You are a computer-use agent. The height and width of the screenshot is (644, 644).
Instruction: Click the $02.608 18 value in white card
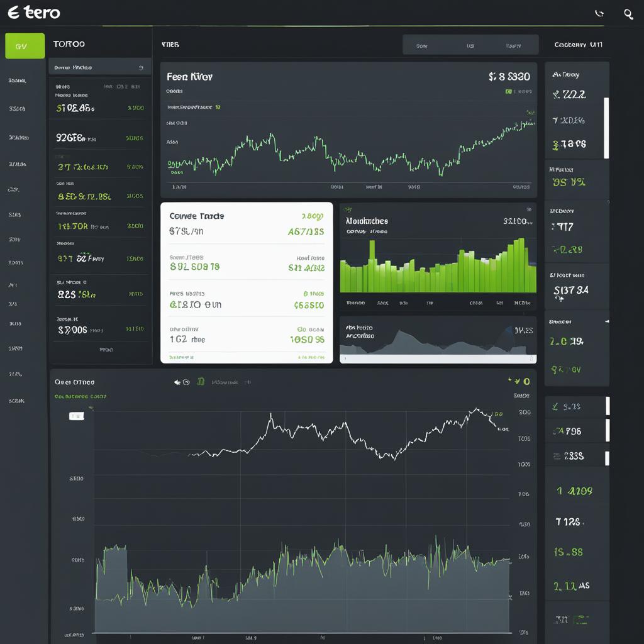pos(195,267)
